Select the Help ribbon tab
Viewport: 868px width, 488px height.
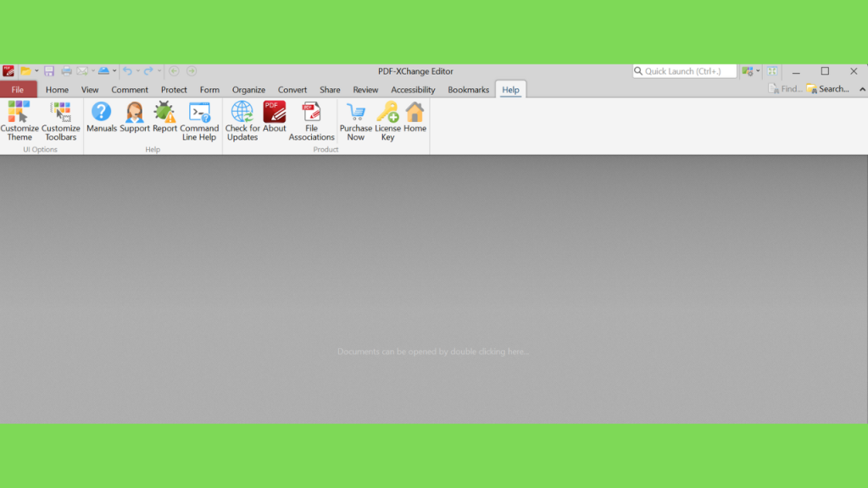pos(510,90)
